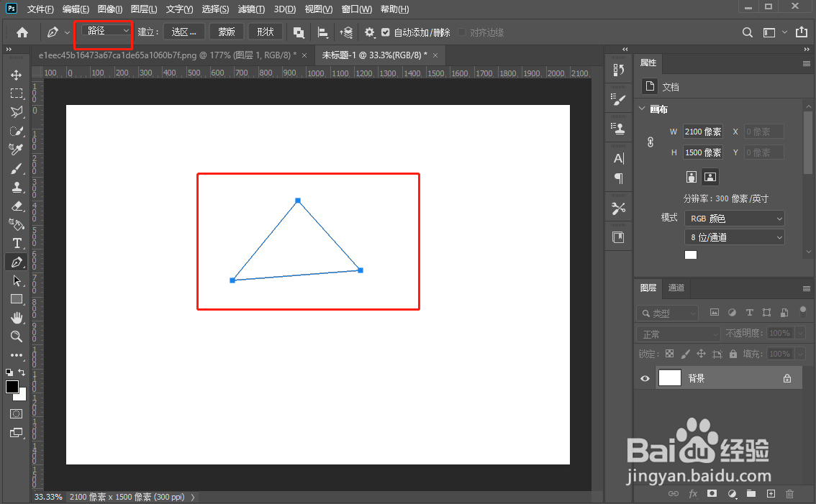The height and width of the screenshot is (504, 816).
Task: Toggle lock transparent pixels
Action: (x=670, y=354)
